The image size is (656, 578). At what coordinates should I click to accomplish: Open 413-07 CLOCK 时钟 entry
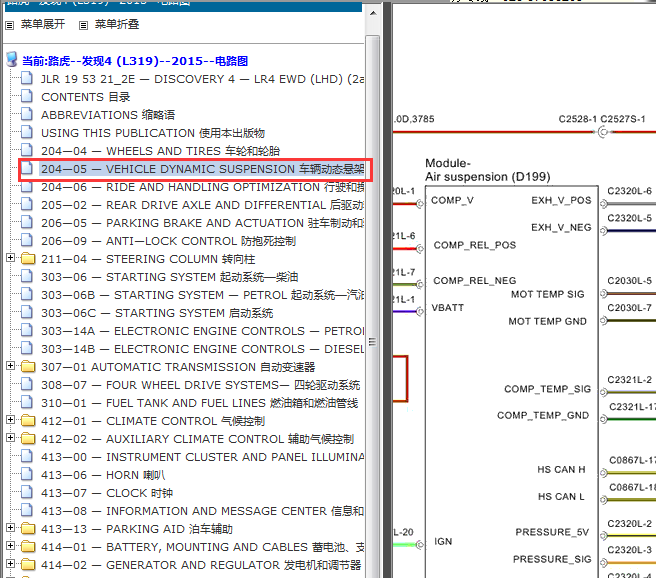pyautogui.click(x=107, y=493)
